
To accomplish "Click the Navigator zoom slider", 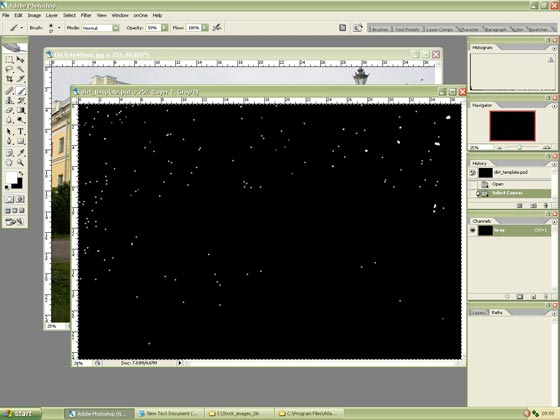I will coord(521,148).
